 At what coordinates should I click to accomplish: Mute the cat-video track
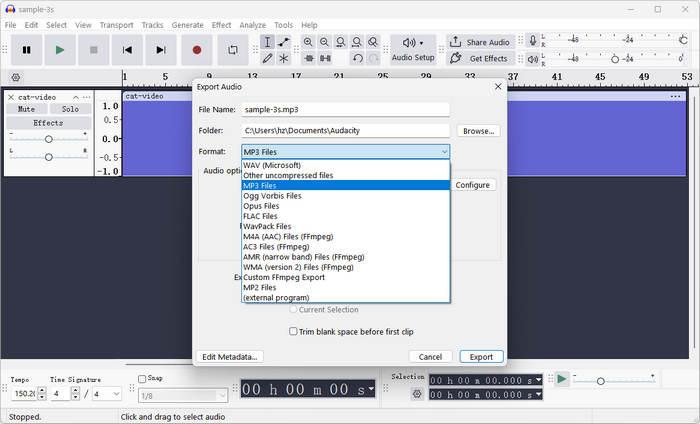26,109
